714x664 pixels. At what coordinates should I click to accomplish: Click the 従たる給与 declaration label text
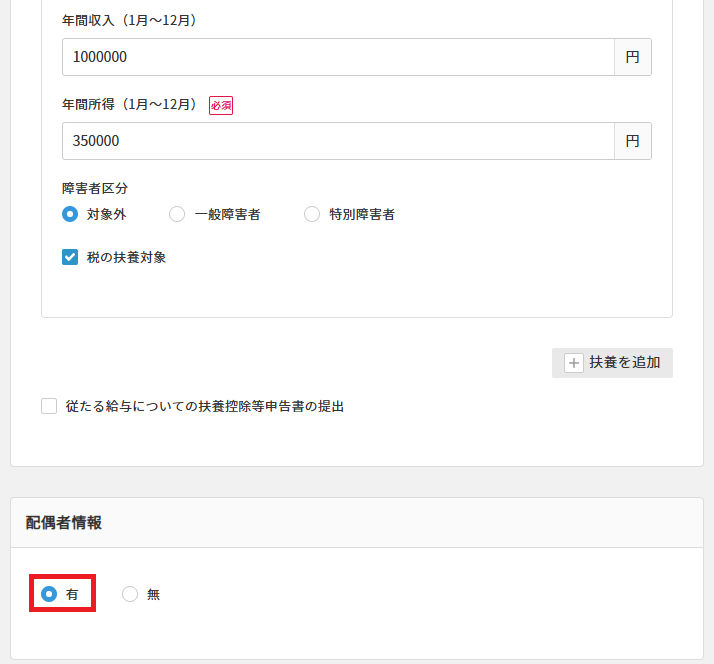click(x=204, y=406)
